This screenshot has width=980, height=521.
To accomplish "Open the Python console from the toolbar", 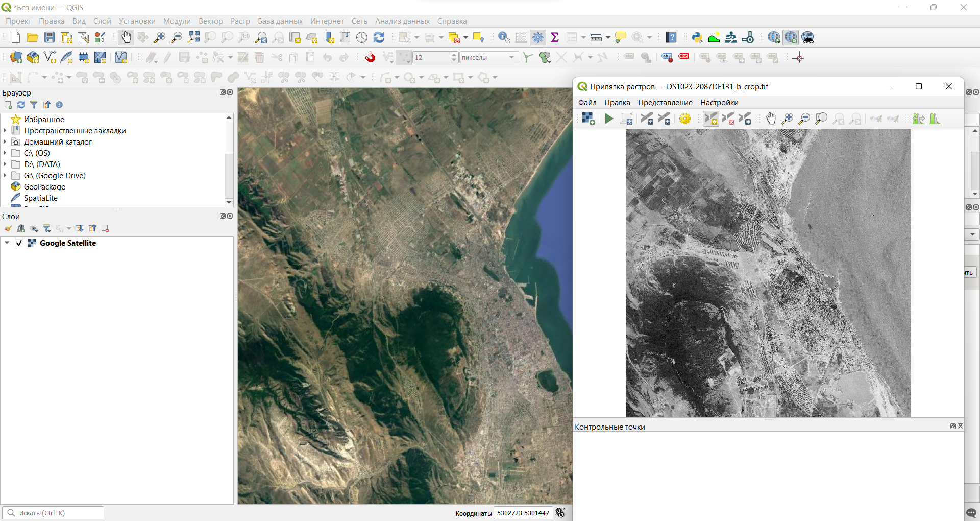I will click(x=697, y=37).
